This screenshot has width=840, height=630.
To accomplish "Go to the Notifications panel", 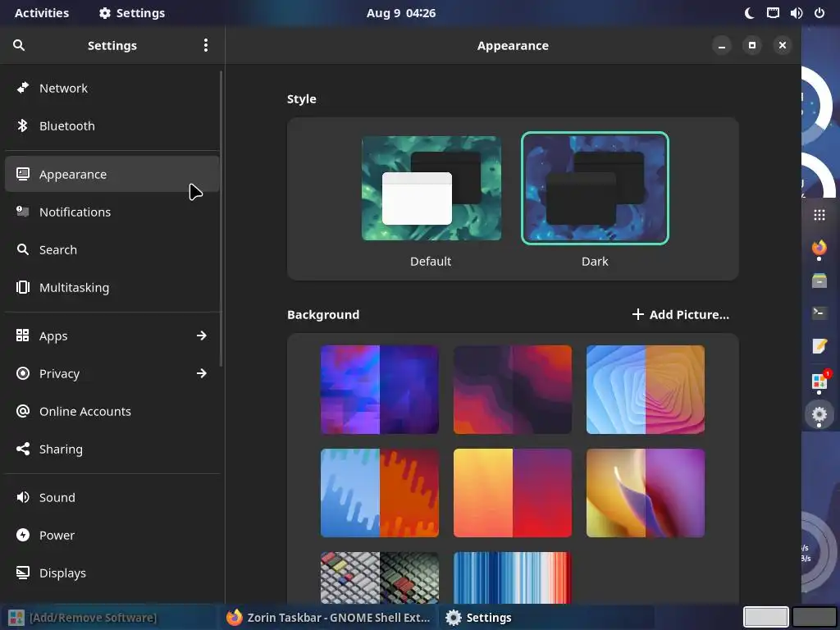I will coord(112,212).
